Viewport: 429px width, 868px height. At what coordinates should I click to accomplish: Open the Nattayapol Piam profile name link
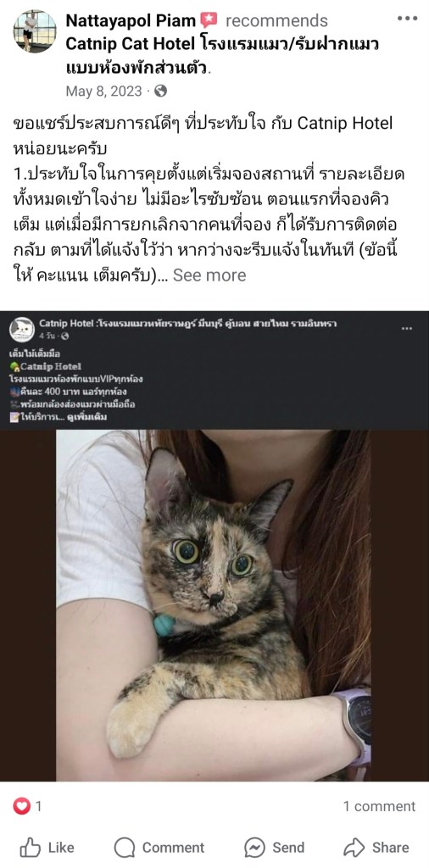(131, 20)
